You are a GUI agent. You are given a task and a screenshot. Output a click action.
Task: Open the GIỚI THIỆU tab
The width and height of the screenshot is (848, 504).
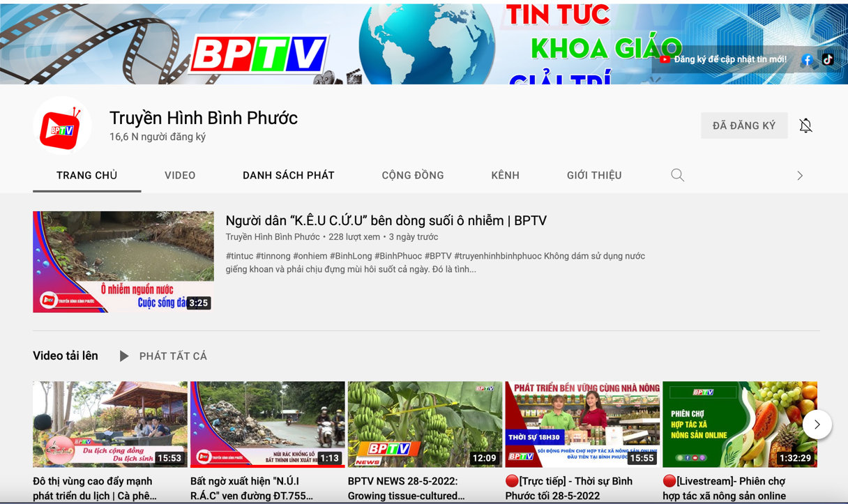tap(594, 175)
